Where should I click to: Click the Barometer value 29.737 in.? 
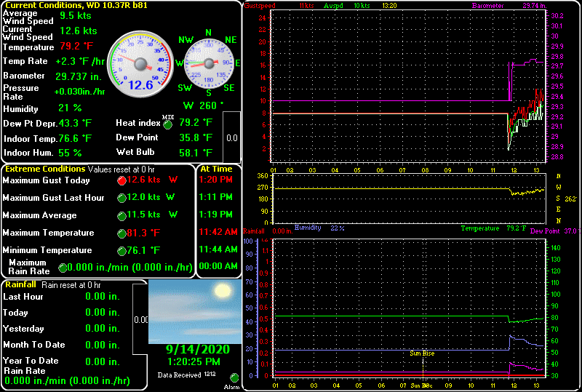(79, 76)
